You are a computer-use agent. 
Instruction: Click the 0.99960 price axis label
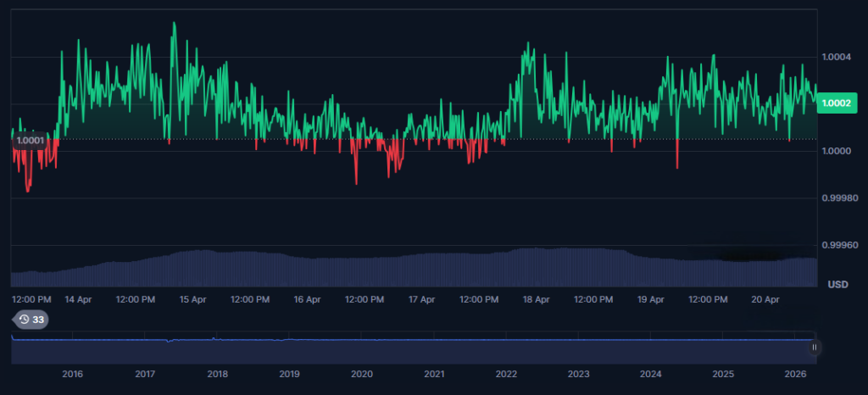(839, 246)
